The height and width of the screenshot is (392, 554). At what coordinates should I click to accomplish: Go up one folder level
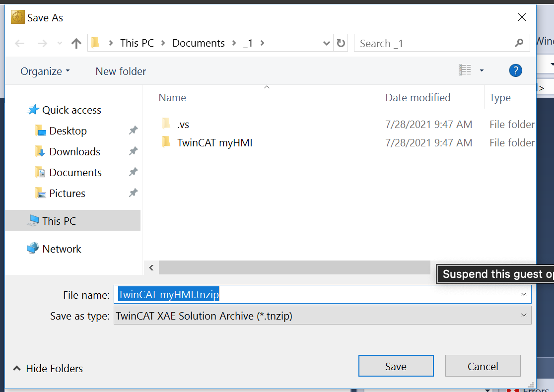click(x=76, y=44)
